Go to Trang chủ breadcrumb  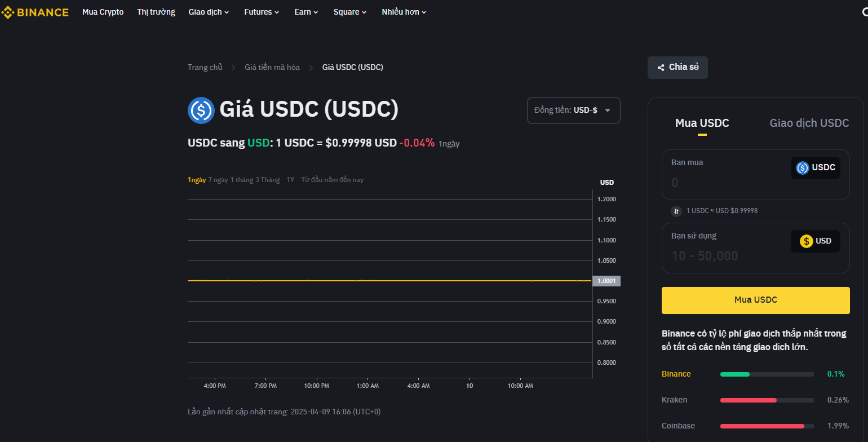coord(205,67)
